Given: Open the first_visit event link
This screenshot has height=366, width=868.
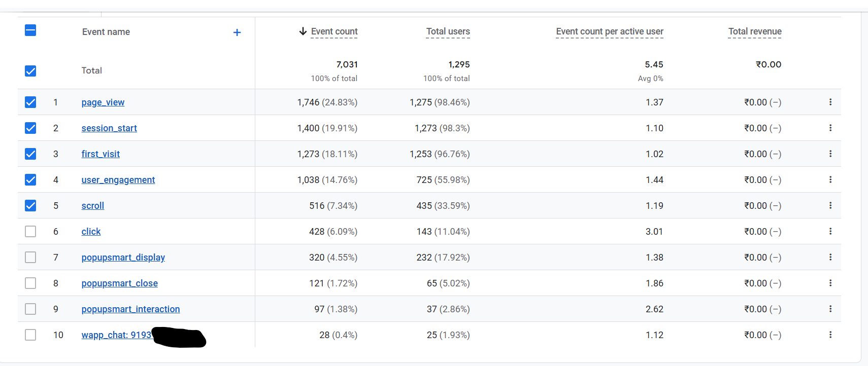Looking at the screenshot, I should (101, 154).
